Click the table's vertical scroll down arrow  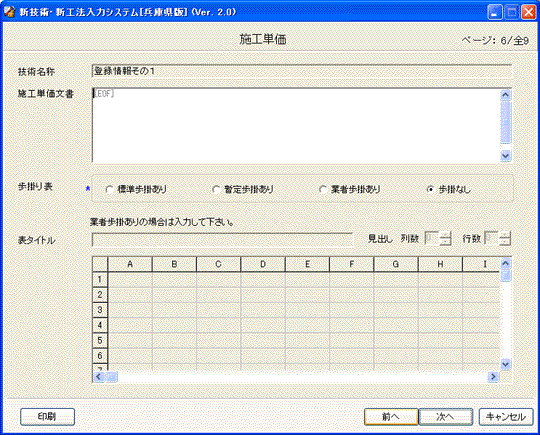coord(506,364)
